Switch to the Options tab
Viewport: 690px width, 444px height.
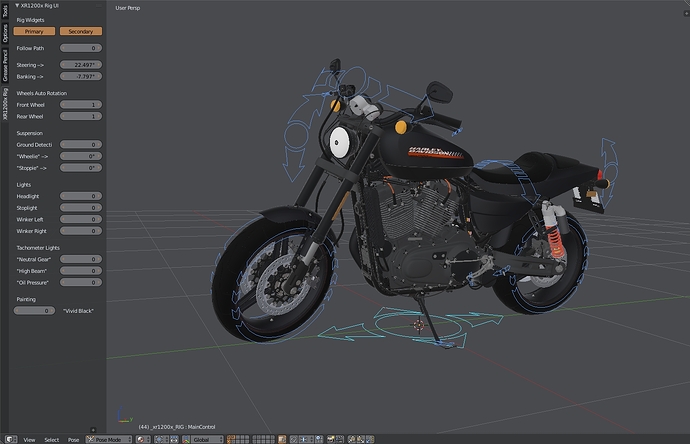tap(5, 33)
